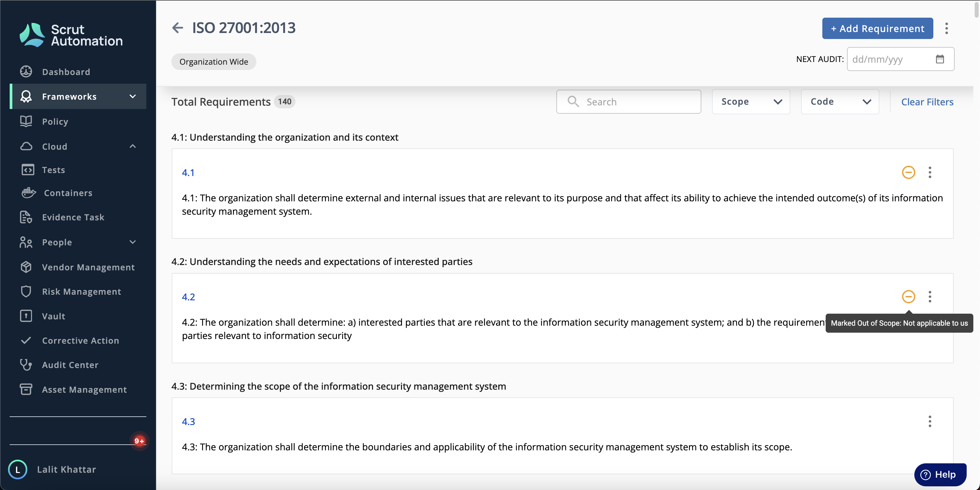Viewport: 980px width, 490px height.
Task: Click the Corrective Action checkmark icon
Action: tap(26, 340)
